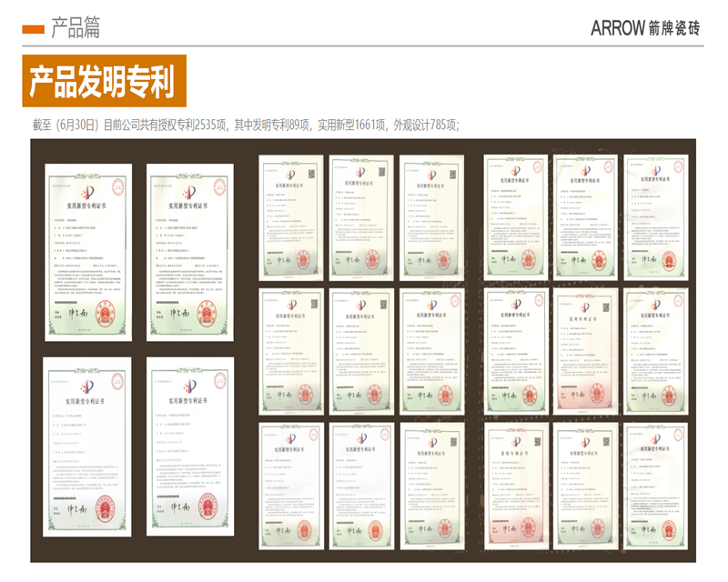Screen dimensions: 728x582
Task: Open the top-right large certificate in left group
Action: point(189,252)
